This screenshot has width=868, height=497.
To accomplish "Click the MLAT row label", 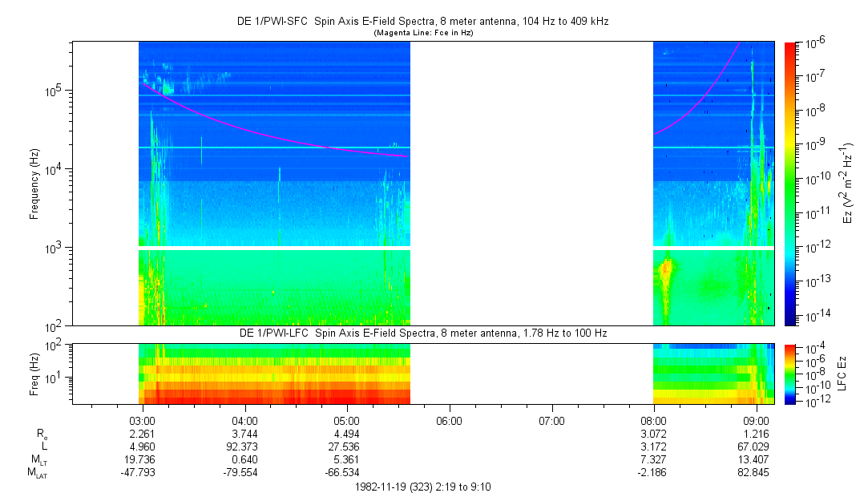I will point(38,473).
